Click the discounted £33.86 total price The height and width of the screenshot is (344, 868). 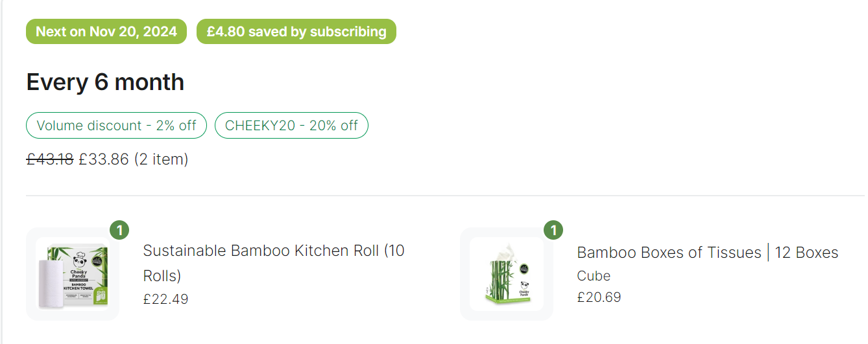point(104,159)
